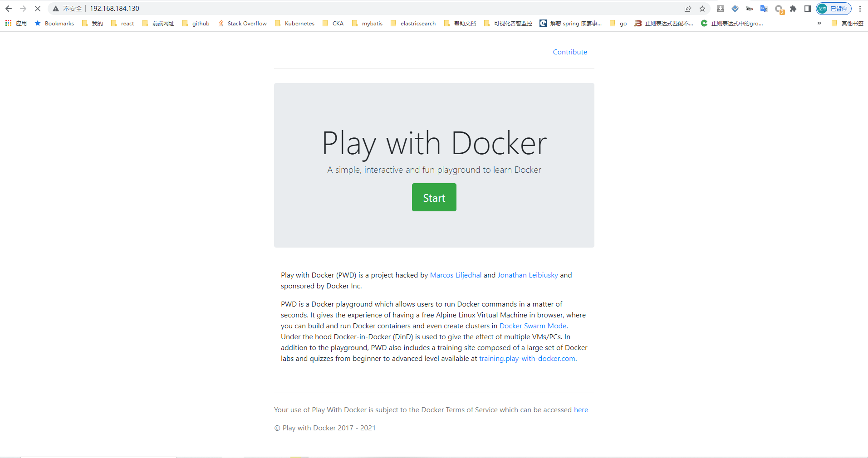868x458 pixels.
Task: Click the 'Play with Docker' heading
Action: 434,144
